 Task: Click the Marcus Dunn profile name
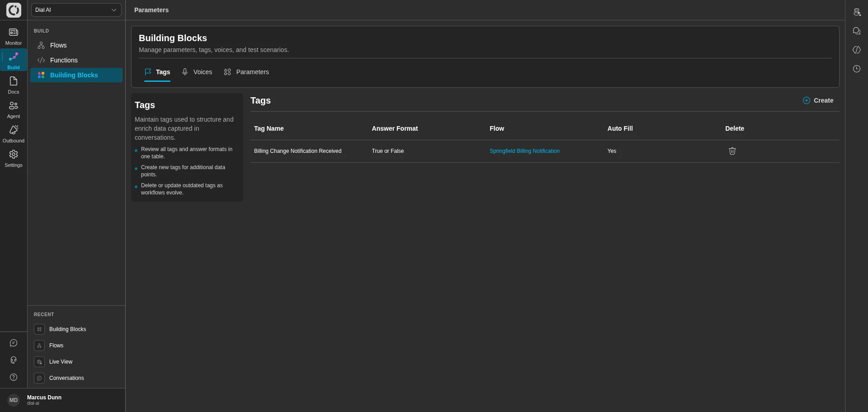44,398
